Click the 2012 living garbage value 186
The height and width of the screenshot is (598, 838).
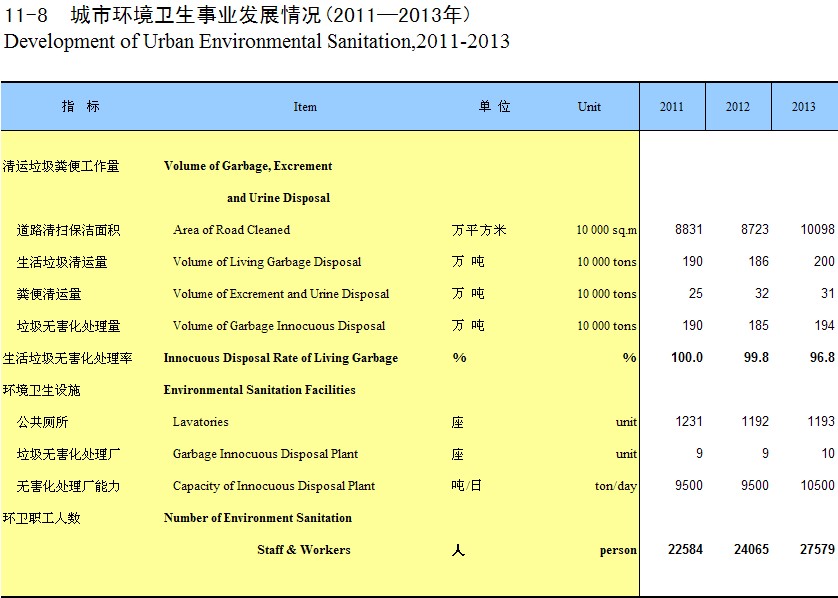758,262
